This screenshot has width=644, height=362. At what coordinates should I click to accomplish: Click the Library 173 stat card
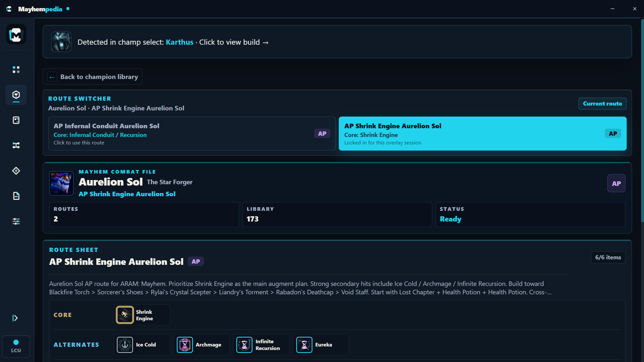point(337,215)
